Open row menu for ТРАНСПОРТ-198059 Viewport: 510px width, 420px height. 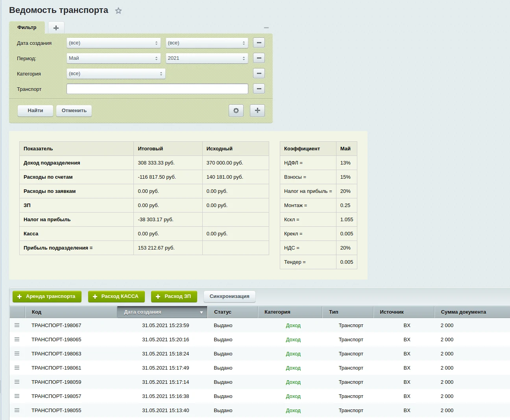pyautogui.click(x=17, y=382)
